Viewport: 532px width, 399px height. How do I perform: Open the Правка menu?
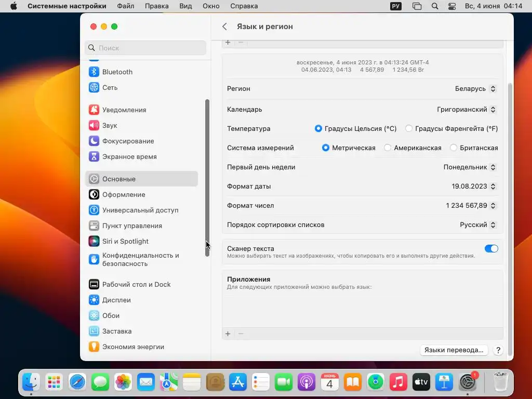pyautogui.click(x=157, y=6)
